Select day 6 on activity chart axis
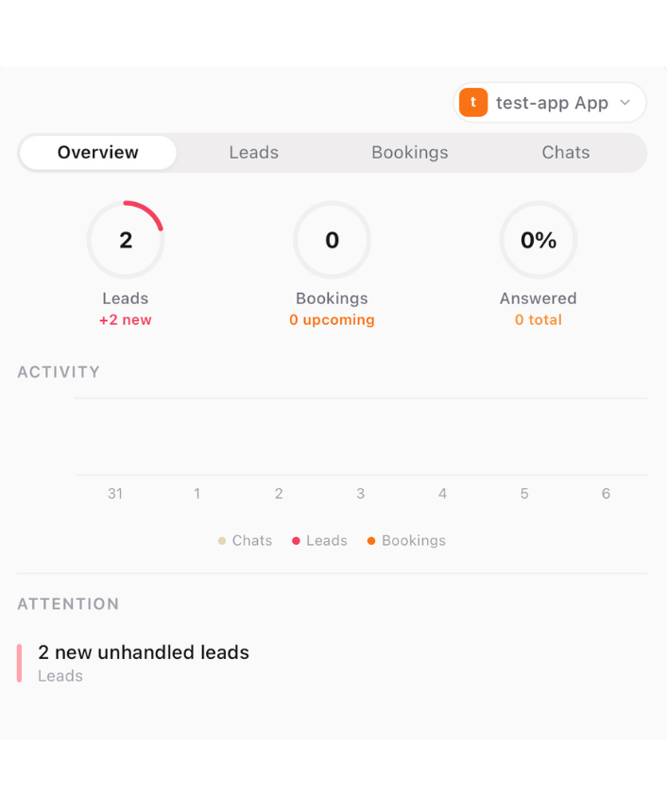This screenshot has height=812, width=667. click(606, 494)
